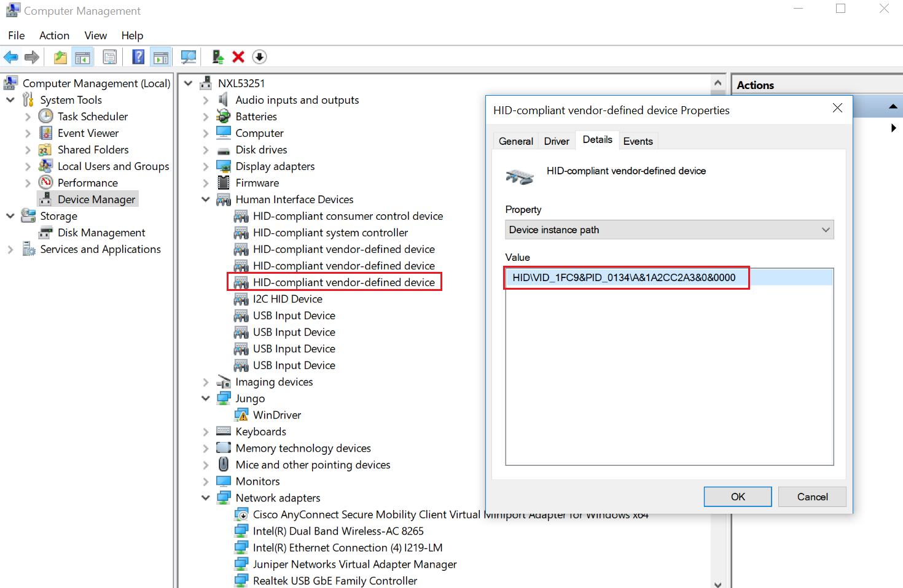Switch to the Driver tab

click(x=556, y=141)
